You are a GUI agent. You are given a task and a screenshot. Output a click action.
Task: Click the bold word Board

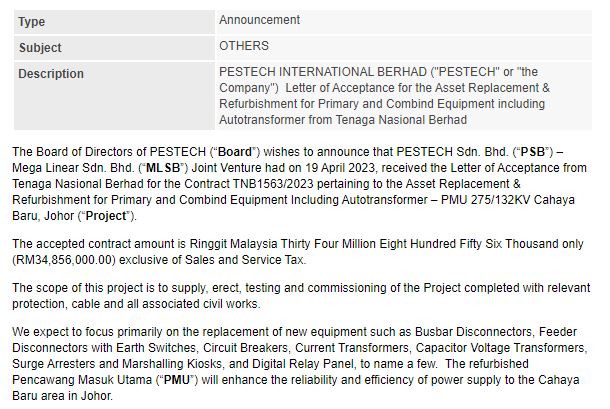pos(235,152)
